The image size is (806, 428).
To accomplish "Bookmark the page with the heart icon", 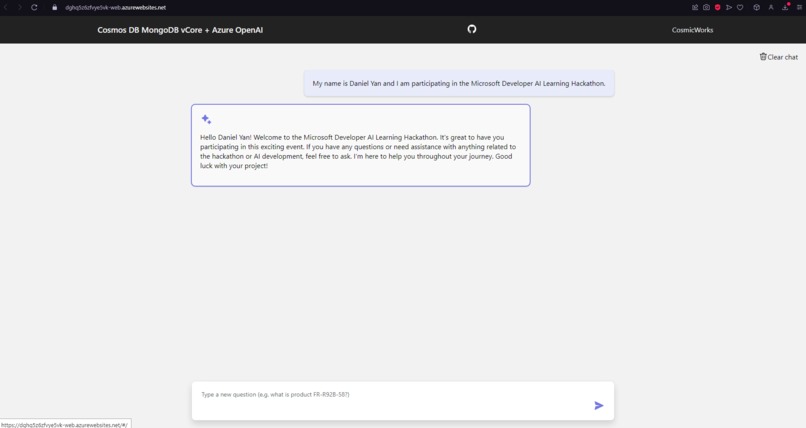I will coord(740,7).
